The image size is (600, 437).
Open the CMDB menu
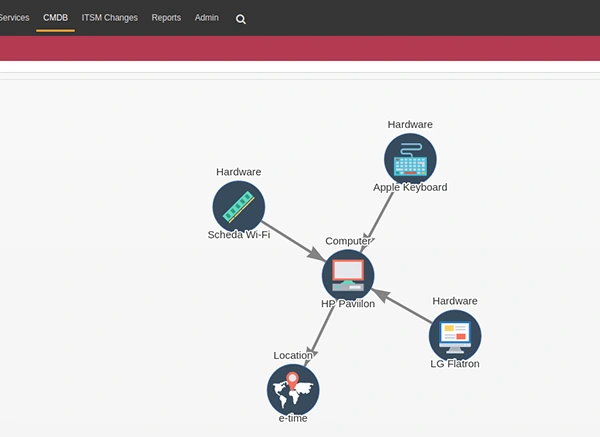[x=55, y=18]
